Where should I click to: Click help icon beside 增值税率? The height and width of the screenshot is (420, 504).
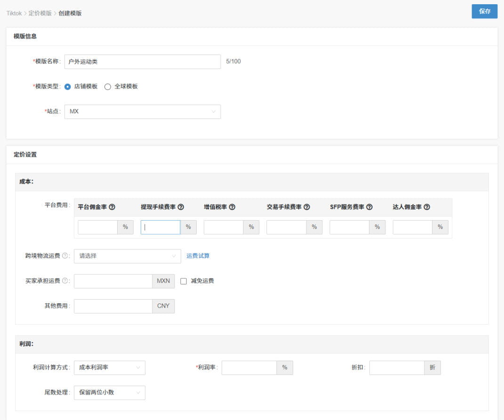(232, 207)
